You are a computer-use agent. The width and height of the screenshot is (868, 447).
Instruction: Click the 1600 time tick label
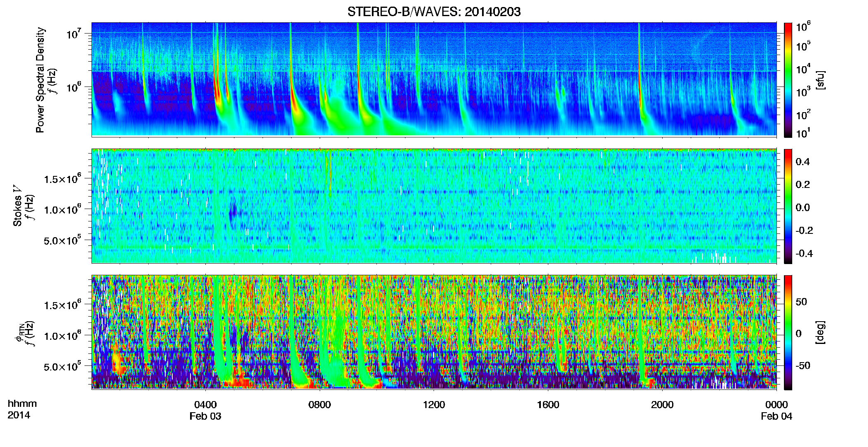click(x=548, y=404)
